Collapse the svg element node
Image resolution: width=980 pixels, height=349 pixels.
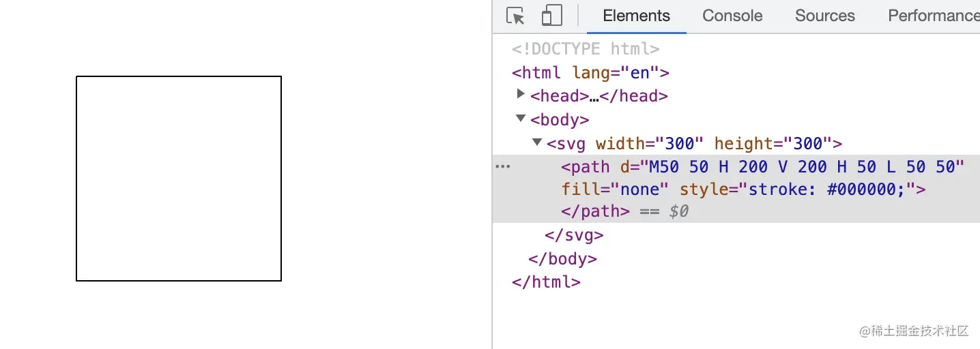coord(537,142)
